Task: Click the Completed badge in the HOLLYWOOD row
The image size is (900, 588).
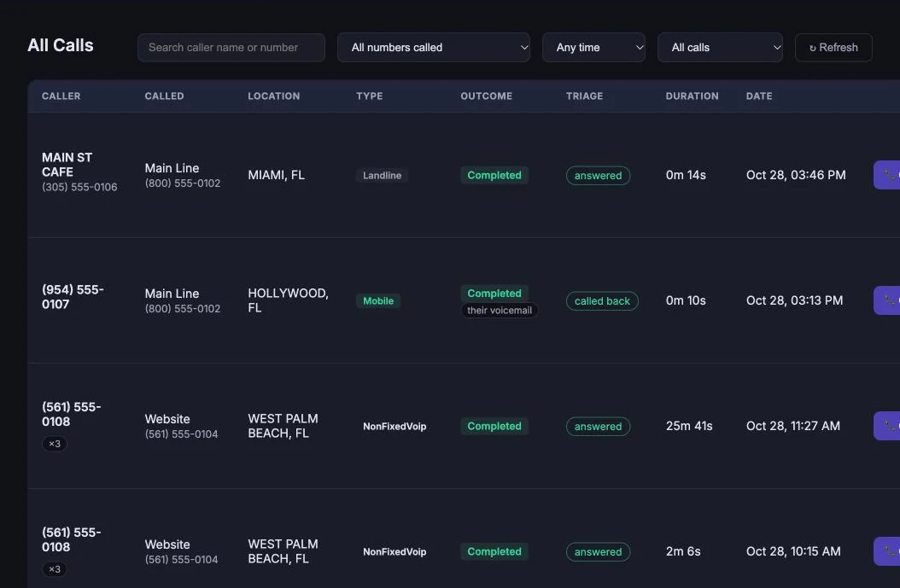Action: pos(494,293)
